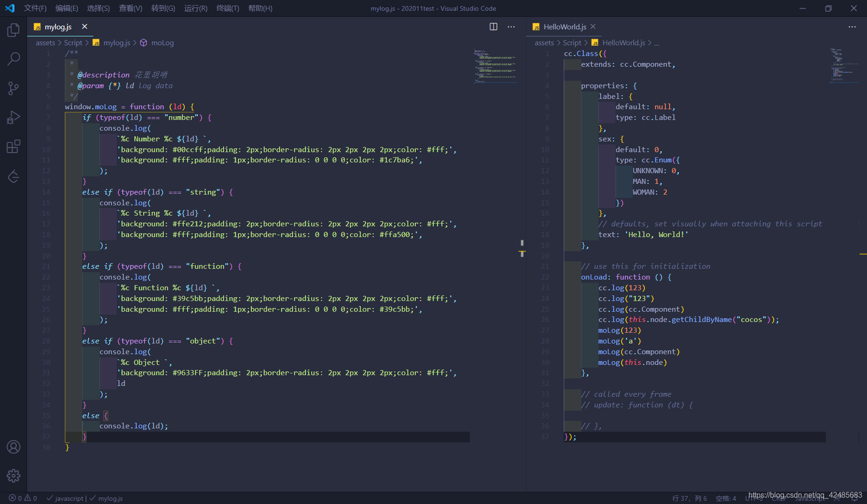Click 'assets' in mylog.js breadcrumb

point(45,42)
